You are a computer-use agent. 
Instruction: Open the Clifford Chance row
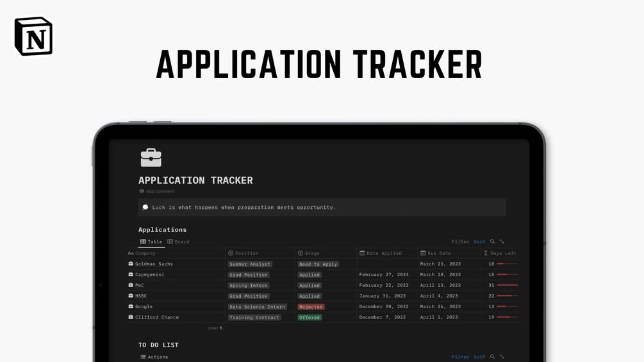(x=157, y=317)
